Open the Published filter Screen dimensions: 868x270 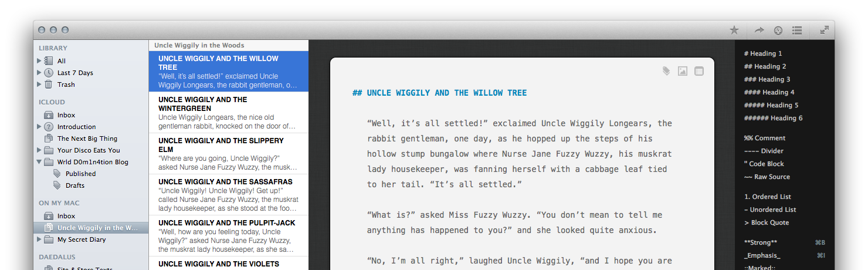pos(91,174)
